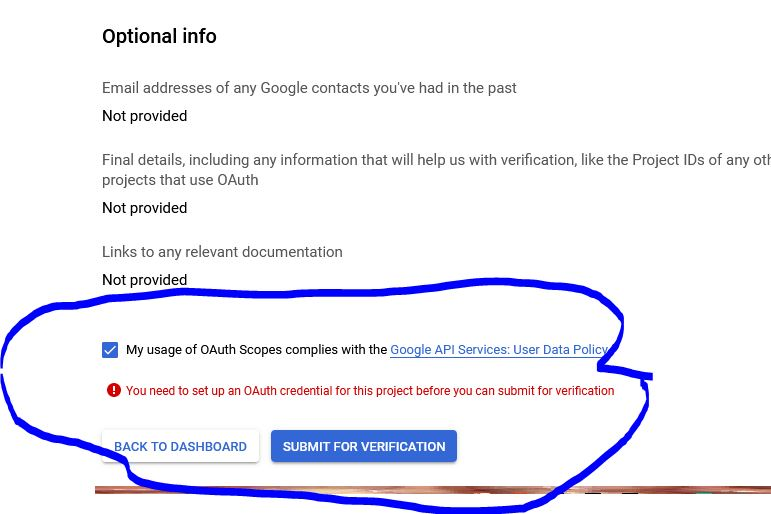
Task: Click the brown image strip at page bottom
Action: (433, 490)
